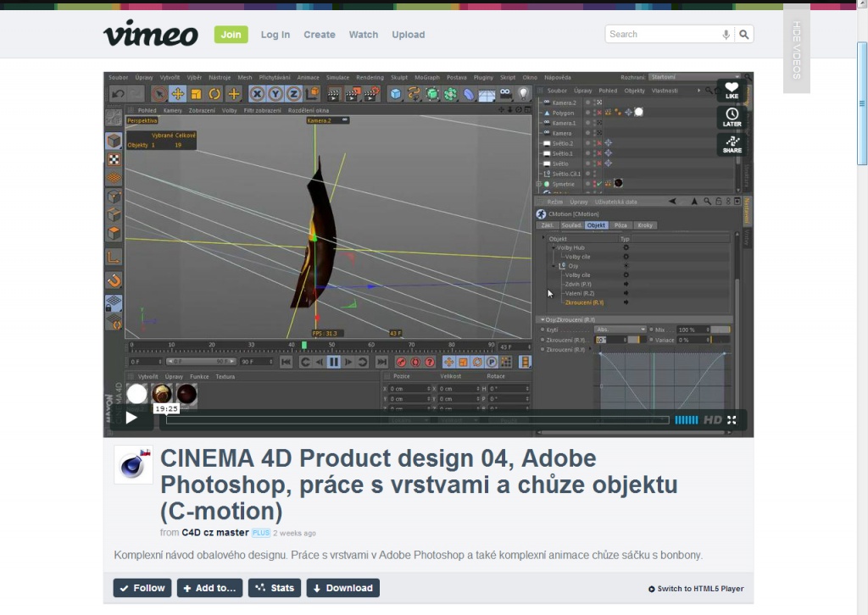Open the Upload menu item
Screen dimensions: 868x615
click(x=409, y=34)
